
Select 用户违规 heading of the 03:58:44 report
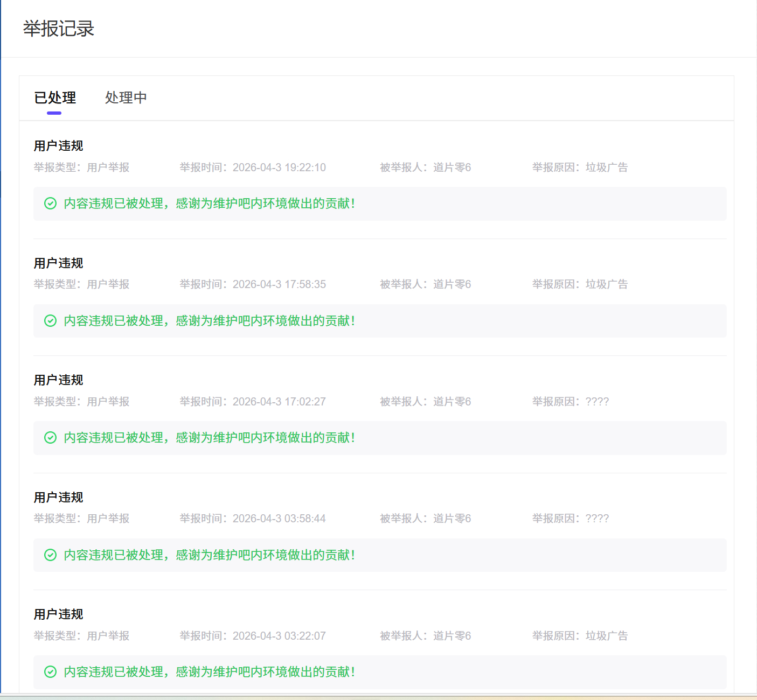58,498
